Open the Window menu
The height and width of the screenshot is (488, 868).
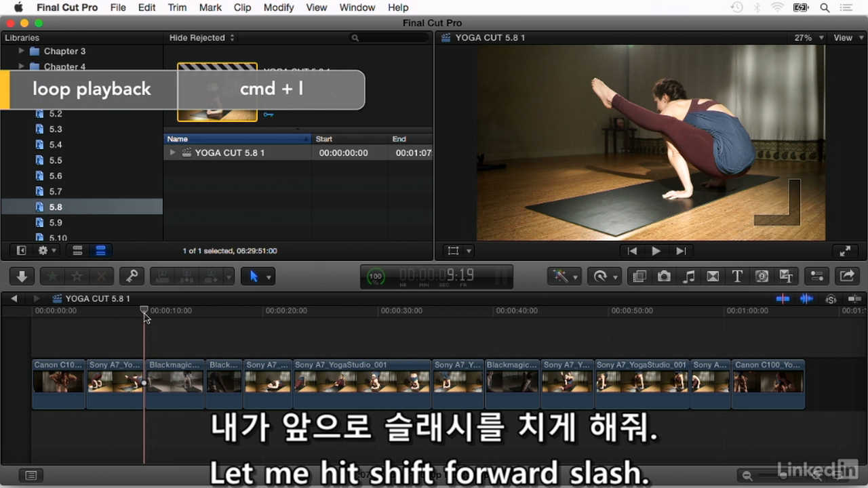pyautogui.click(x=357, y=7)
